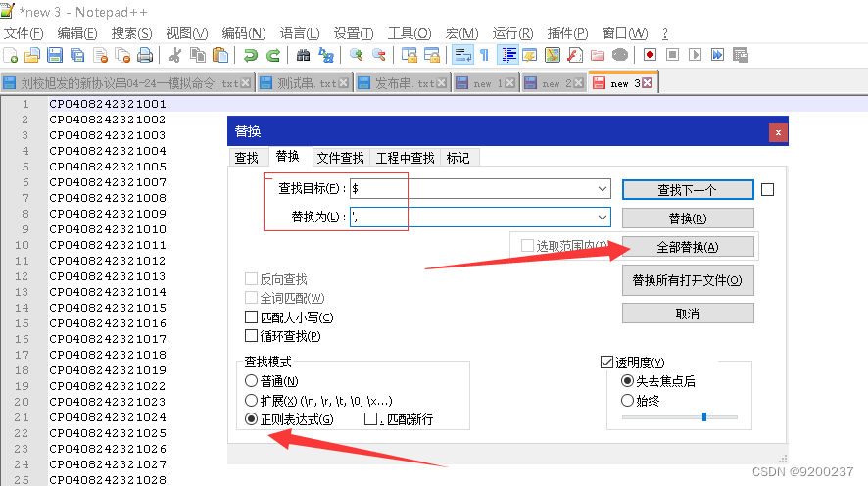The width and height of the screenshot is (868, 486).
Task: Select 失去焦点后 transparency option
Action: pyautogui.click(x=627, y=381)
